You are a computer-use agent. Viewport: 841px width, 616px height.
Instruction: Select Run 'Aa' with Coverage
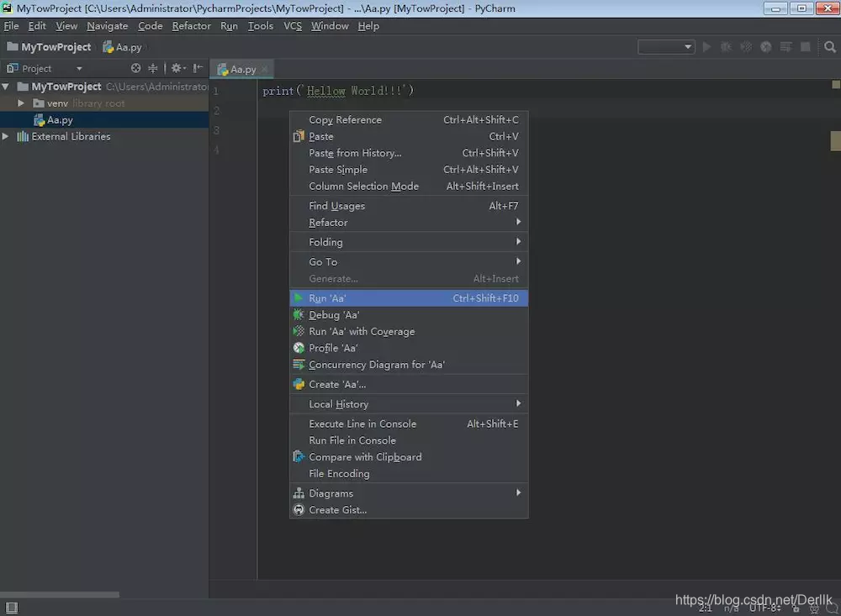click(x=409, y=331)
